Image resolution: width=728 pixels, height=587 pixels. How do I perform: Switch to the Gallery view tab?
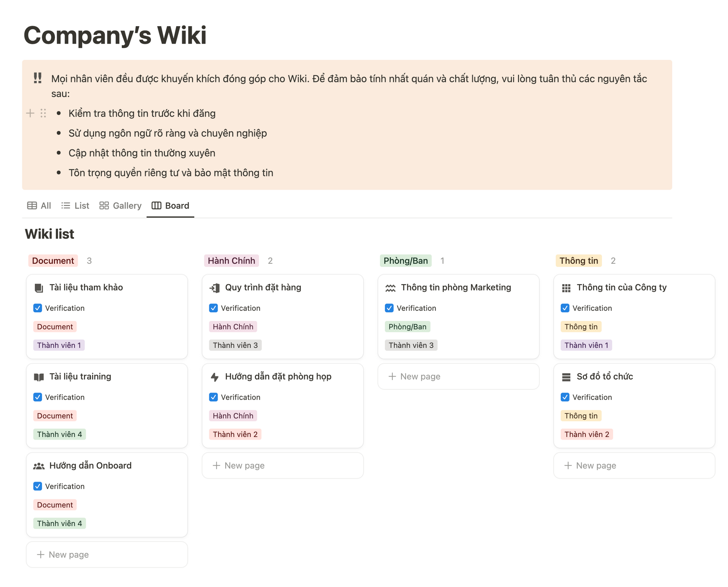120,205
